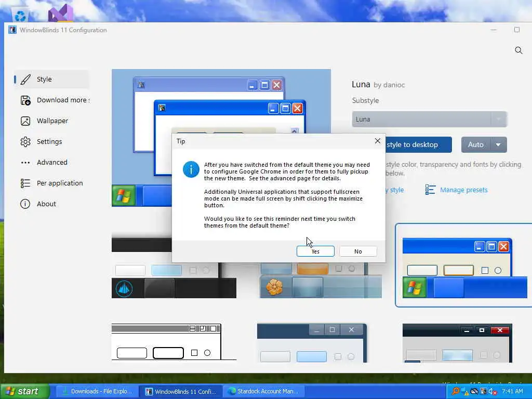This screenshot has height=399, width=532.
Task: Select the dark style thumbnail with red close button
Action: 457,343
